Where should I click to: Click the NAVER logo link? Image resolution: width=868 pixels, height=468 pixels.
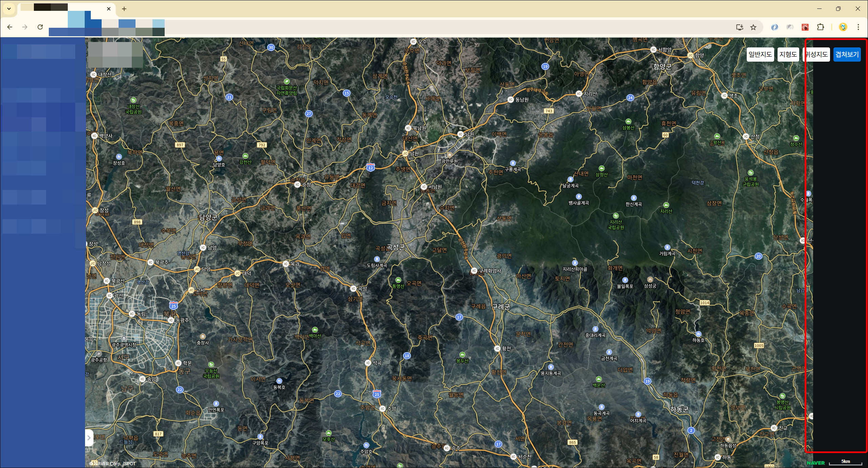pyautogui.click(x=815, y=463)
